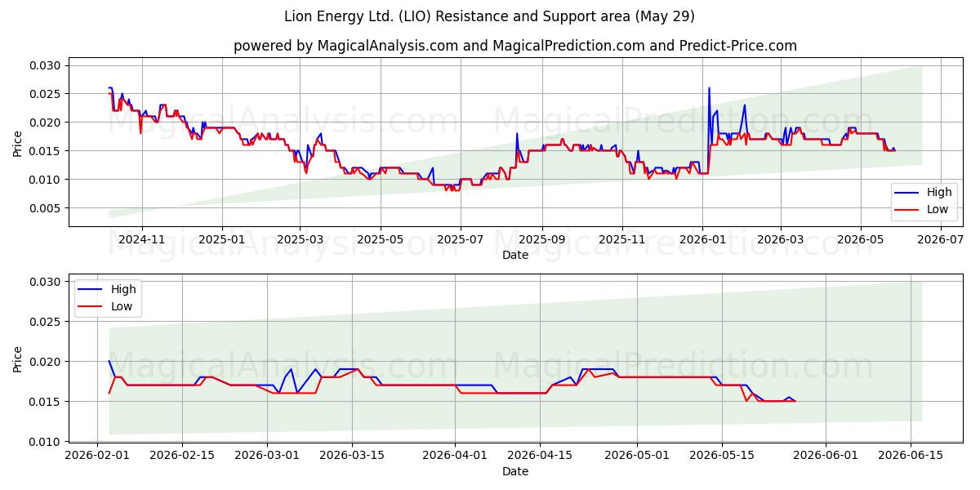The height and width of the screenshot is (490, 980).
Task: Click the '0.005' y-axis tick on top chart
Action: click(x=46, y=208)
